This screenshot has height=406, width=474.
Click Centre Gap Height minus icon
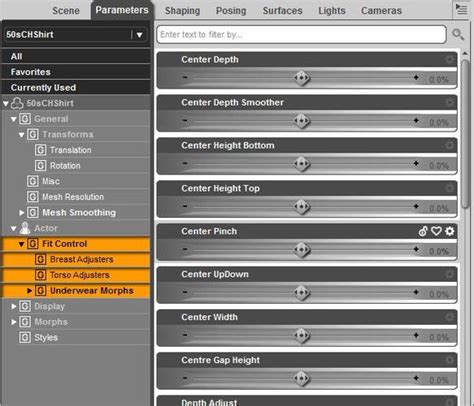click(185, 378)
